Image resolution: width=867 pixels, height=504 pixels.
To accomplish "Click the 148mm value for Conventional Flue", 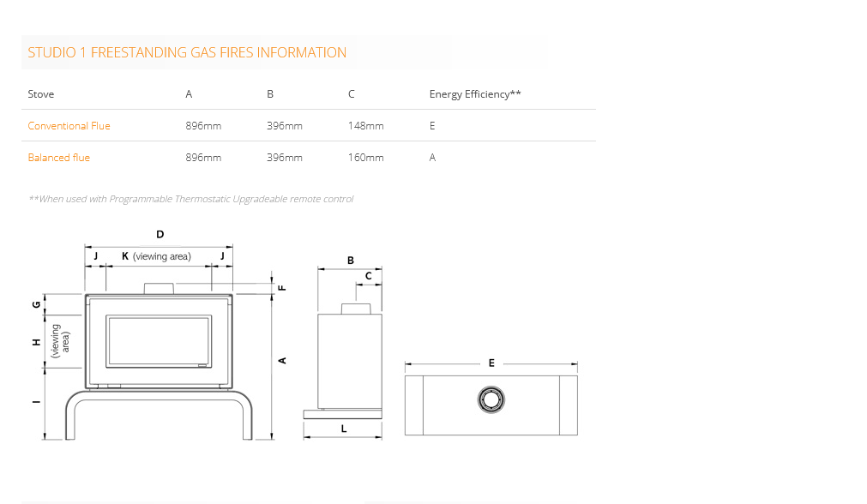I will [365, 126].
